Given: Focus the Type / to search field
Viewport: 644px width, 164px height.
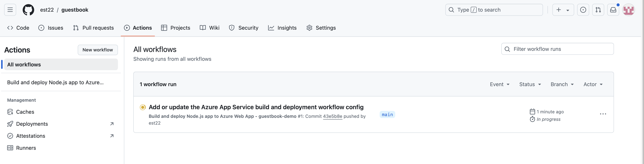Looking at the screenshot, I should (x=494, y=10).
